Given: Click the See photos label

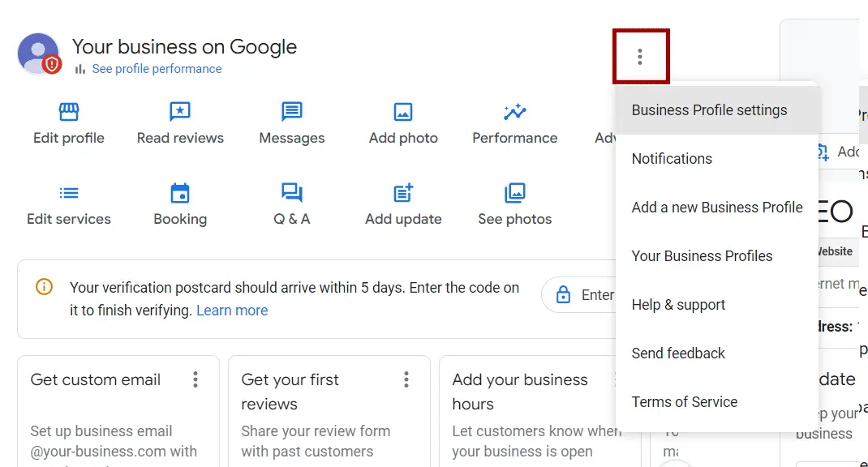Looking at the screenshot, I should pos(515,219).
